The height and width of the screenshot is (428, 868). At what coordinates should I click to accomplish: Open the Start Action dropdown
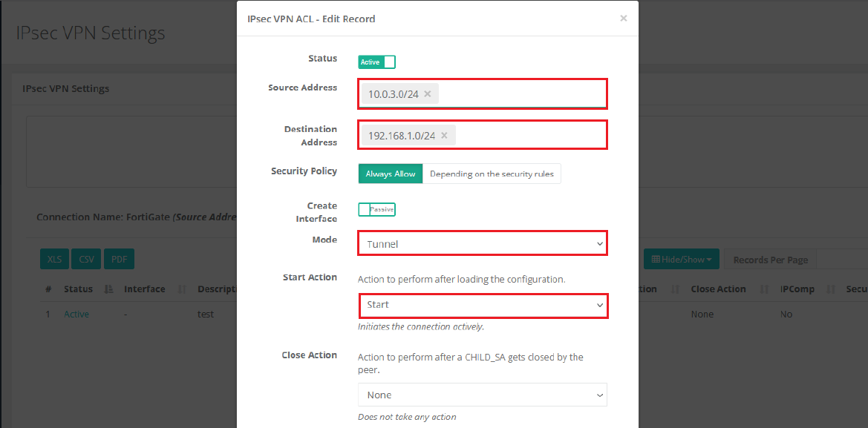coord(483,305)
